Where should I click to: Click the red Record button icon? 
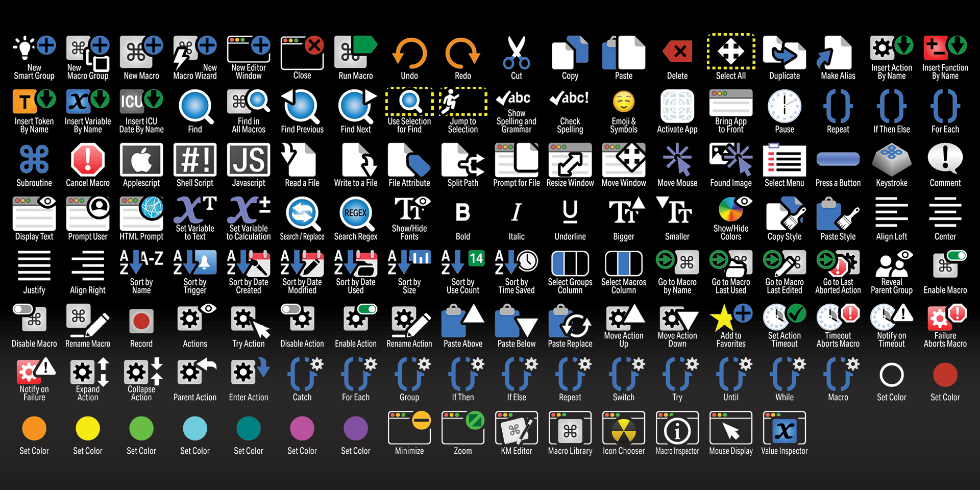pos(141,321)
